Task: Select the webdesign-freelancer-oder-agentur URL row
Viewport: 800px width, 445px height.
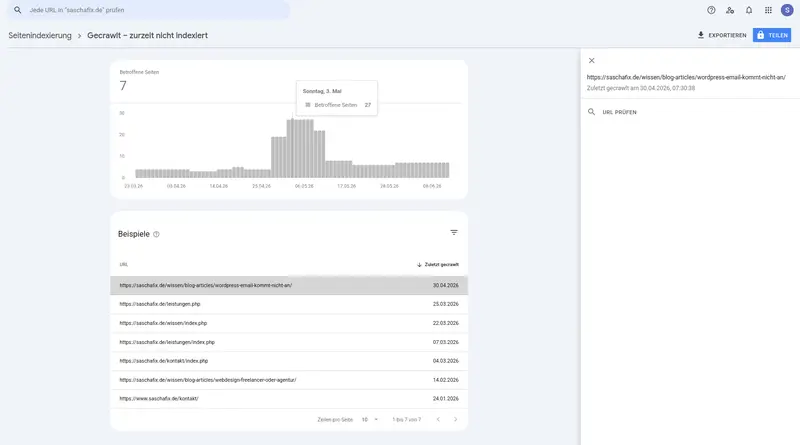Action: click(x=289, y=380)
